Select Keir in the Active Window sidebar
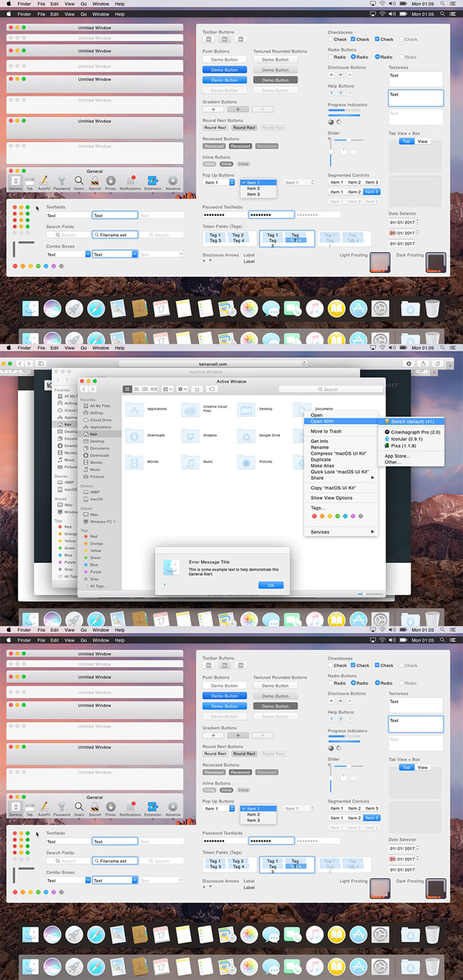The width and height of the screenshot is (463, 980). pyautogui.click(x=99, y=434)
